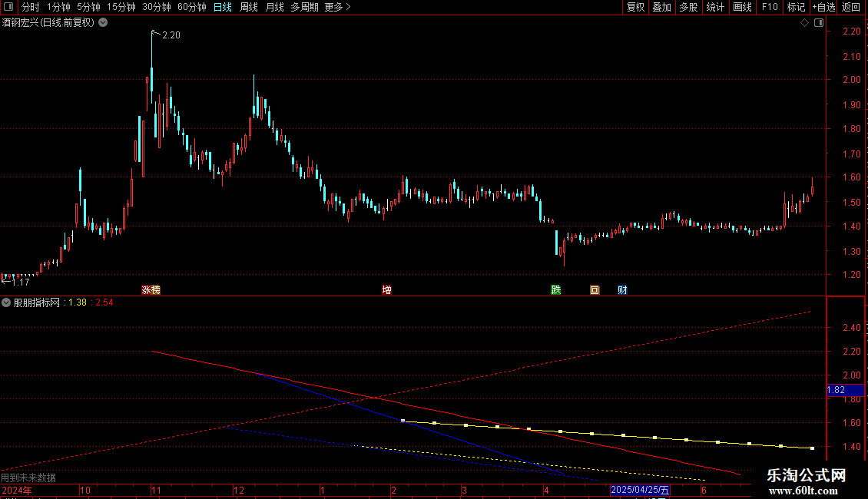Click the 用到未来数据 warning text
Viewport: 868px width, 499px height.
click(28, 478)
